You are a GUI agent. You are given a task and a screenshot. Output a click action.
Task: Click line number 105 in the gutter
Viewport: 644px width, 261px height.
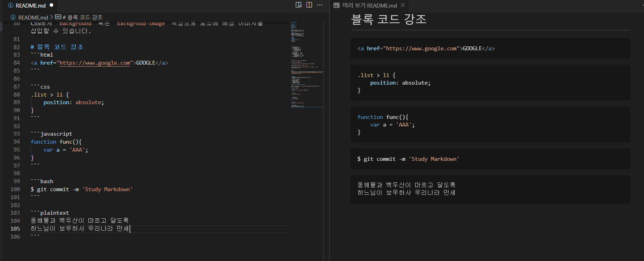pos(15,229)
